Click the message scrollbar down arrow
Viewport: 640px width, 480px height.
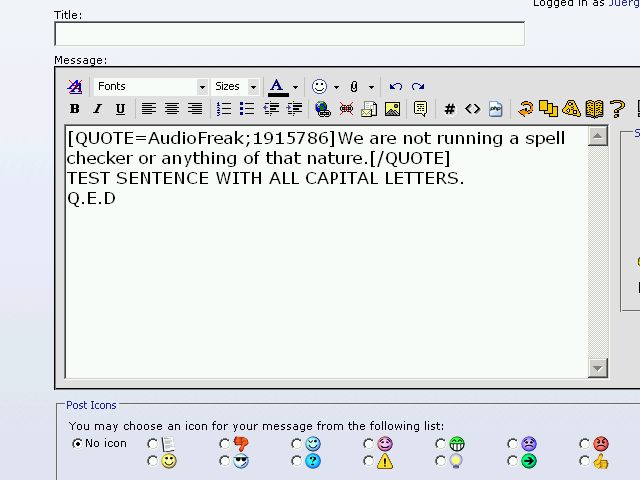598,368
